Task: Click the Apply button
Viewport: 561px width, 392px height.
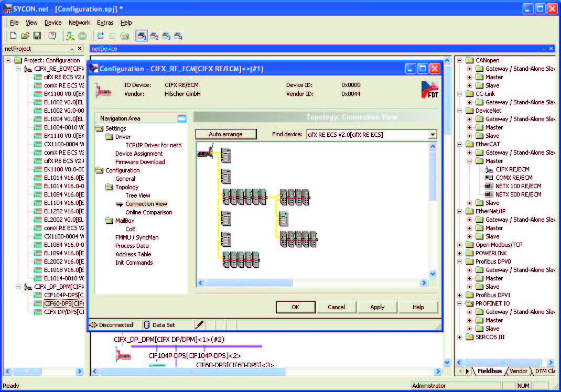Action: click(377, 307)
